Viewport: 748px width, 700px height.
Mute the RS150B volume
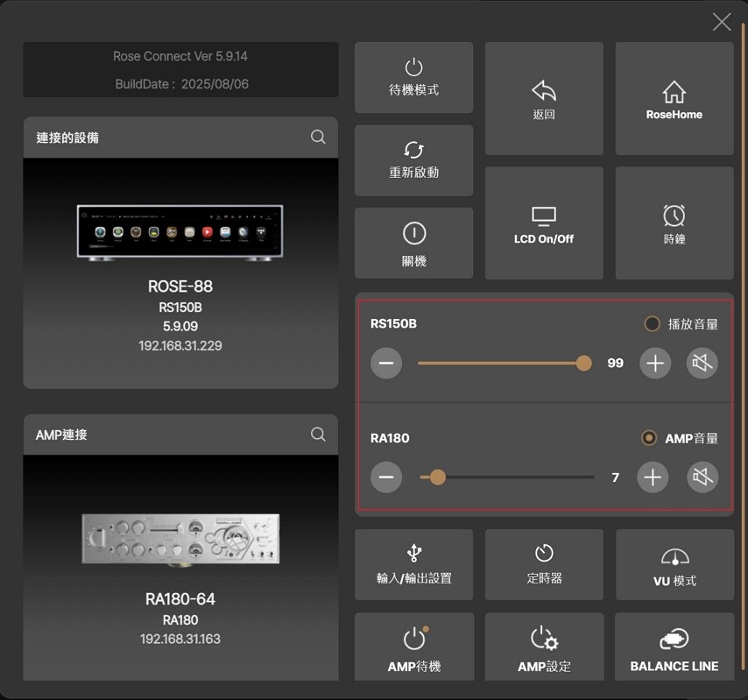702,363
